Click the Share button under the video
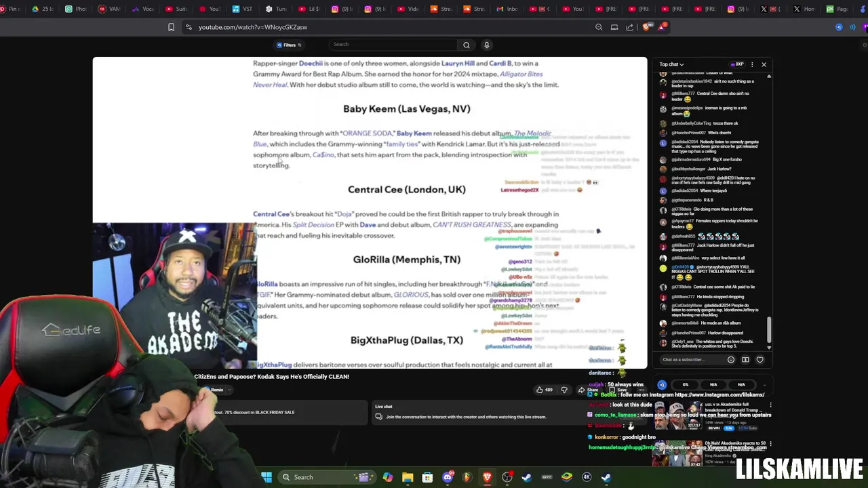The image size is (868, 488). [587, 390]
